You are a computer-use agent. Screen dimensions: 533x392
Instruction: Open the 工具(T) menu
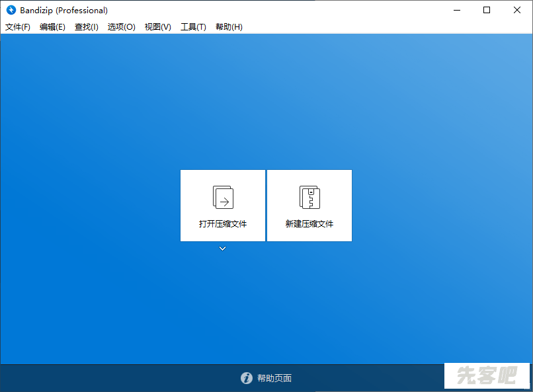(193, 27)
